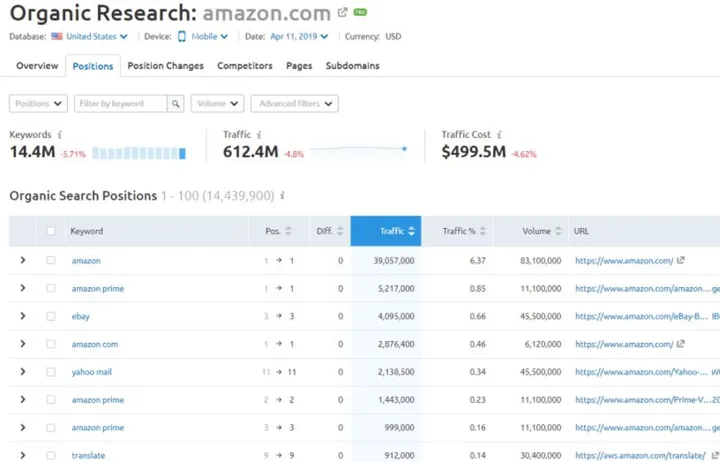Open the Volume filter dropdown
The width and height of the screenshot is (720, 462).
click(x=217, y=104)
